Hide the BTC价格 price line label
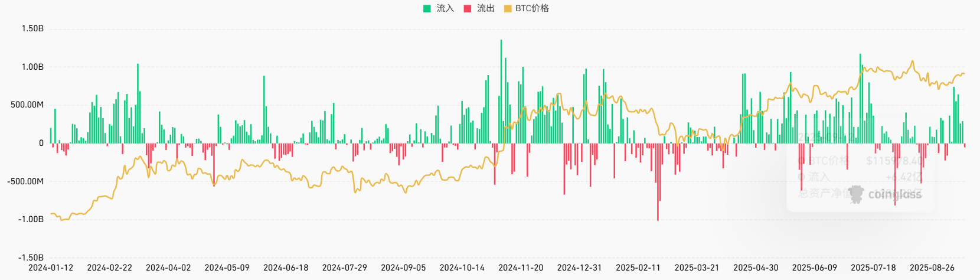Viewport: 980px width, 280px height. pyautogui.click(x=532, y=8)
